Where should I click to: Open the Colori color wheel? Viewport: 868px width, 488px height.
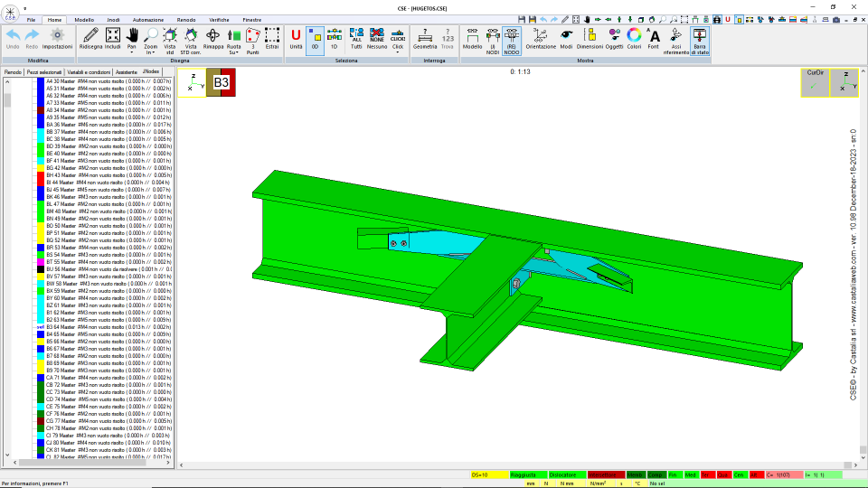click(x=634, y=36)
